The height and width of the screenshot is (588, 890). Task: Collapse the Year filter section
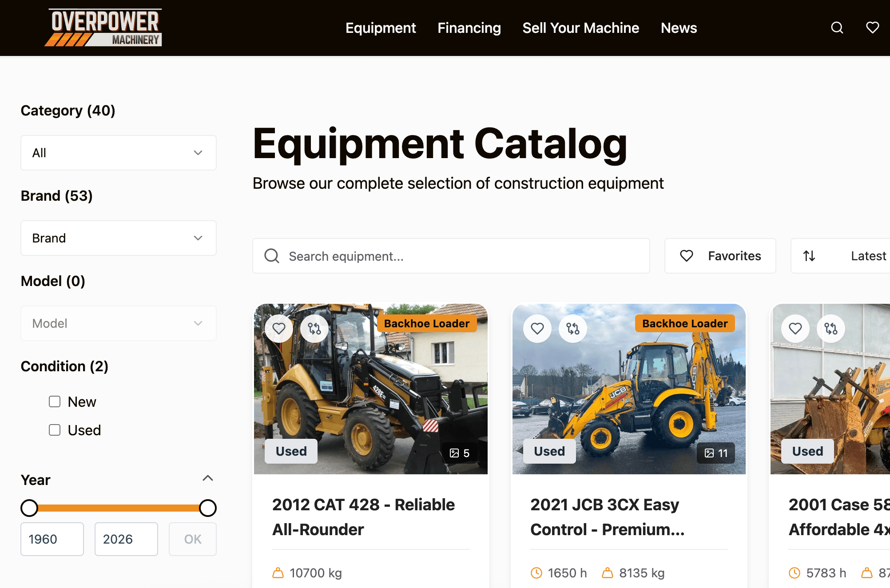tap(207, 478)
